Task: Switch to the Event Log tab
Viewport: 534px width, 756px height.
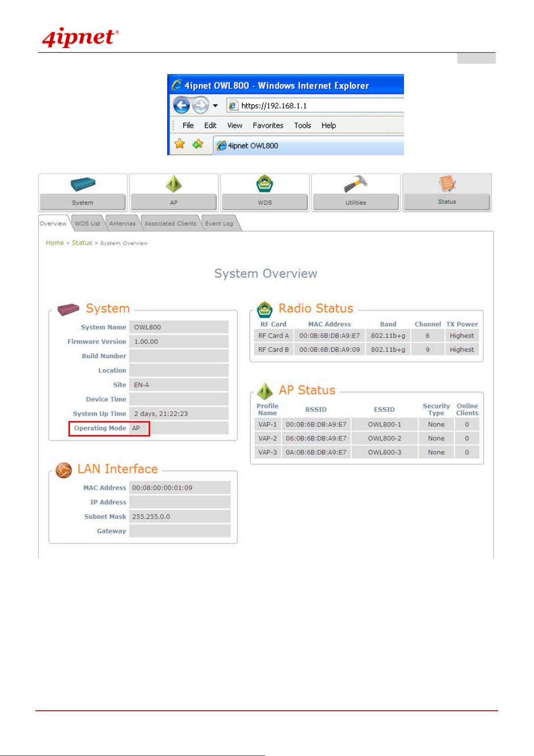Action: tap(219, 223)
